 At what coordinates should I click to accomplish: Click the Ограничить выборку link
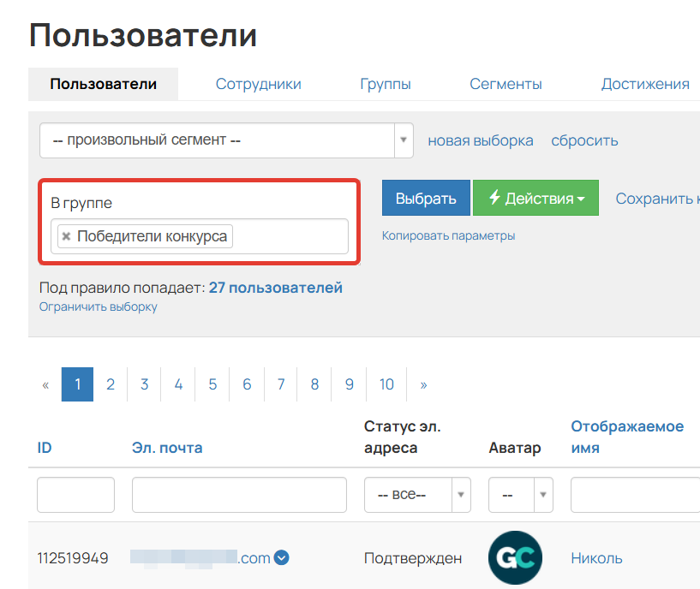click(98, 306)
